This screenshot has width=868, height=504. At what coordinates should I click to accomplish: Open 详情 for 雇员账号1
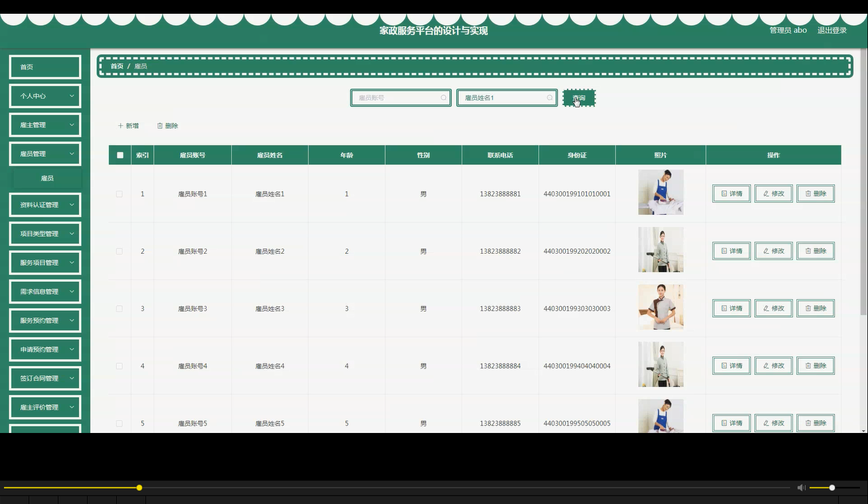731,194
